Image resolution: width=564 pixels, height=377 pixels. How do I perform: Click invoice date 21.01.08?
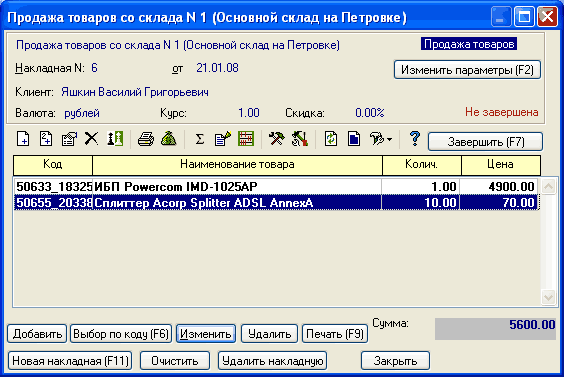217,68
